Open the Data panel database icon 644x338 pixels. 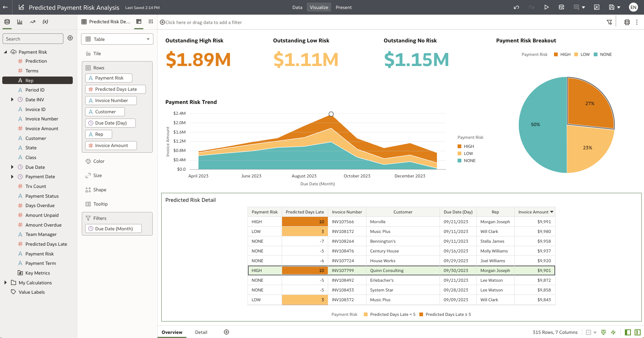7,22
